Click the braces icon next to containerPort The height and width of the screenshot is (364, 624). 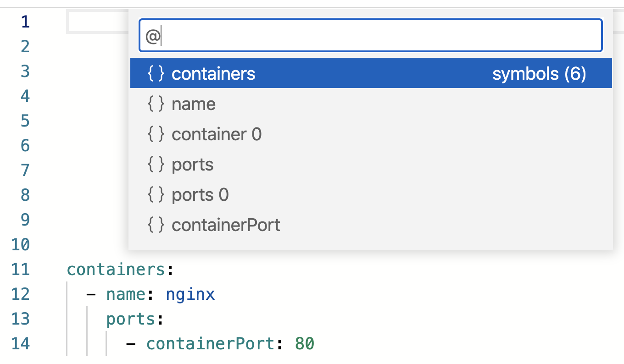point(156,225)
